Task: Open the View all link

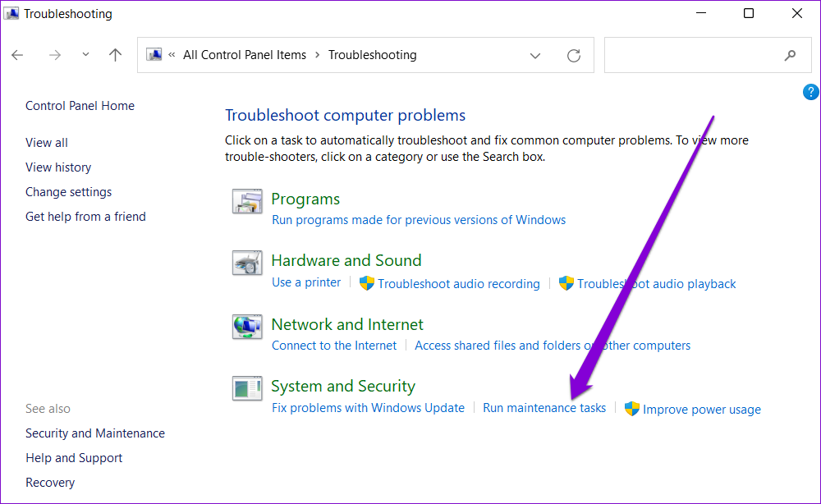Action: tap(47, 142)
